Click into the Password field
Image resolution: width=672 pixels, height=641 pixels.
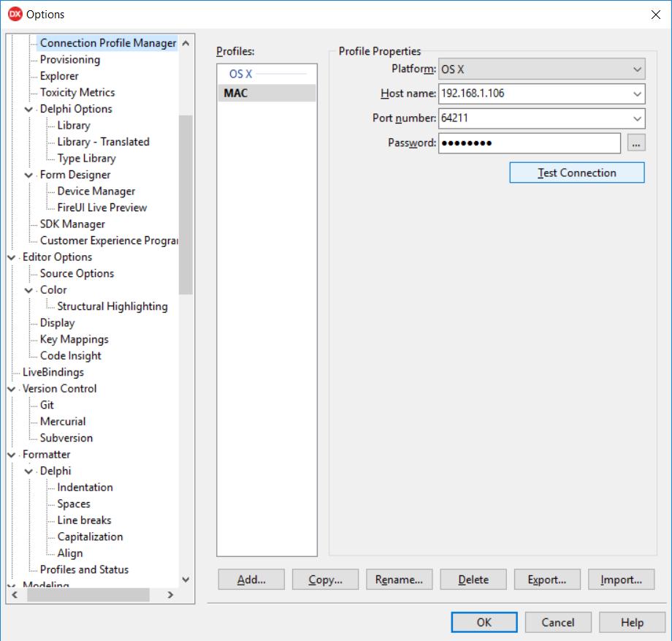click(x=530, y=143)
